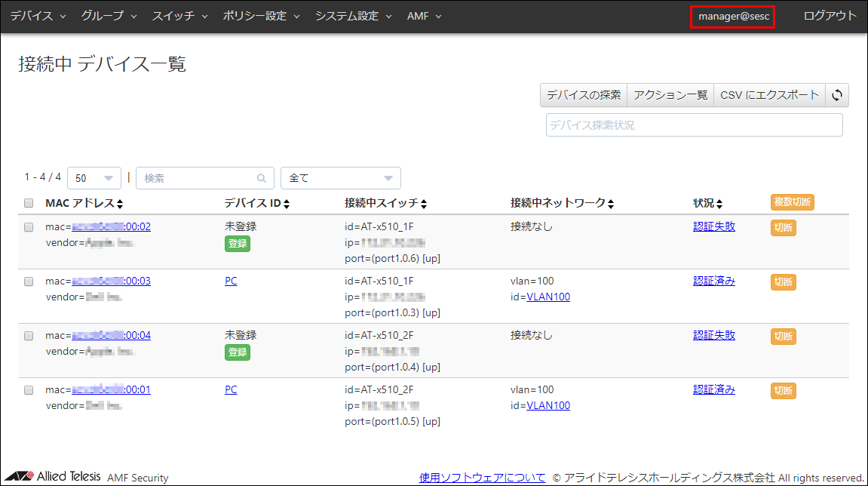Open the 全て filter dropdown
The height and width of the screenshot is (486, 868).
tap(340, 179)
